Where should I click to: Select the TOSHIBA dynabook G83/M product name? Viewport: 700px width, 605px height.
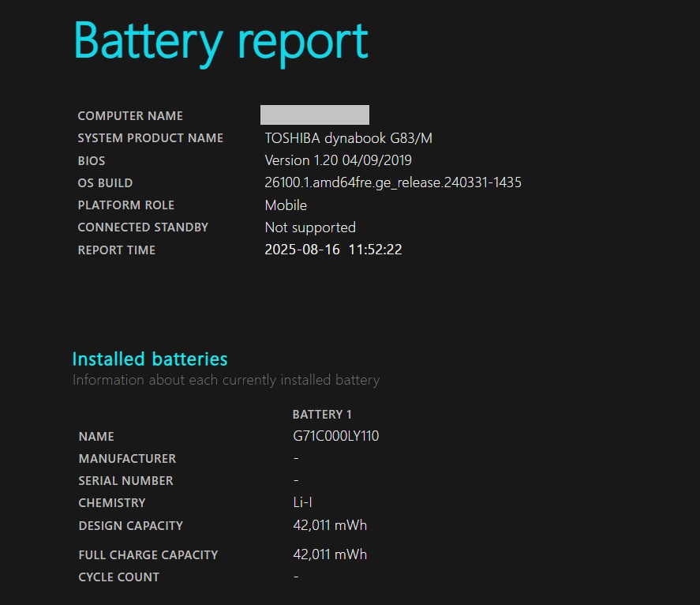point(348,138)
